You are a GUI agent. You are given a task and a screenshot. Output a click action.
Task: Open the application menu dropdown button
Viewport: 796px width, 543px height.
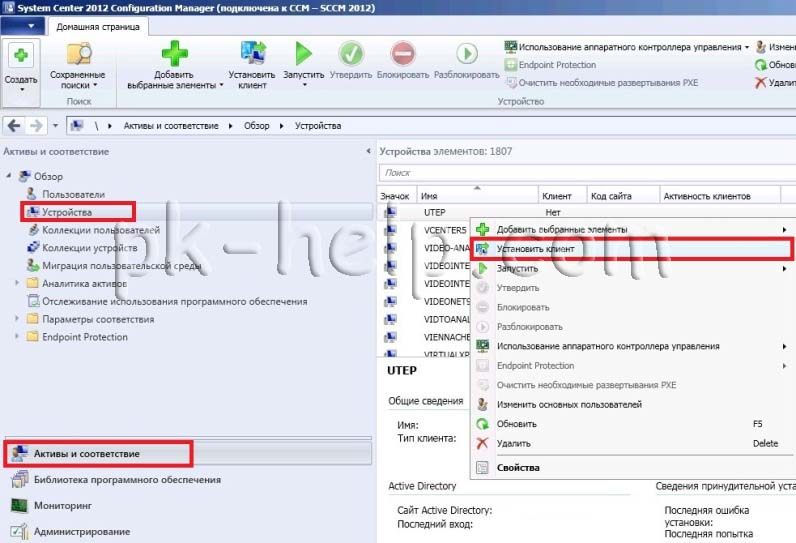[x=22, y=26]
